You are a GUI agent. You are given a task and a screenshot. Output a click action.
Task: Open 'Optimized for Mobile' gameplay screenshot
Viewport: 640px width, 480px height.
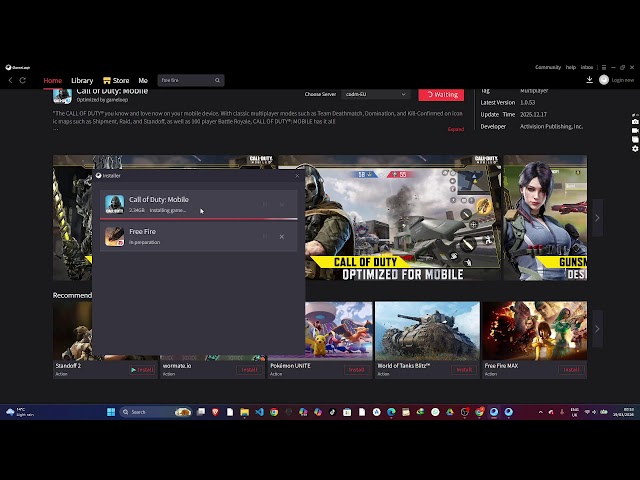[x=403, y=218]
